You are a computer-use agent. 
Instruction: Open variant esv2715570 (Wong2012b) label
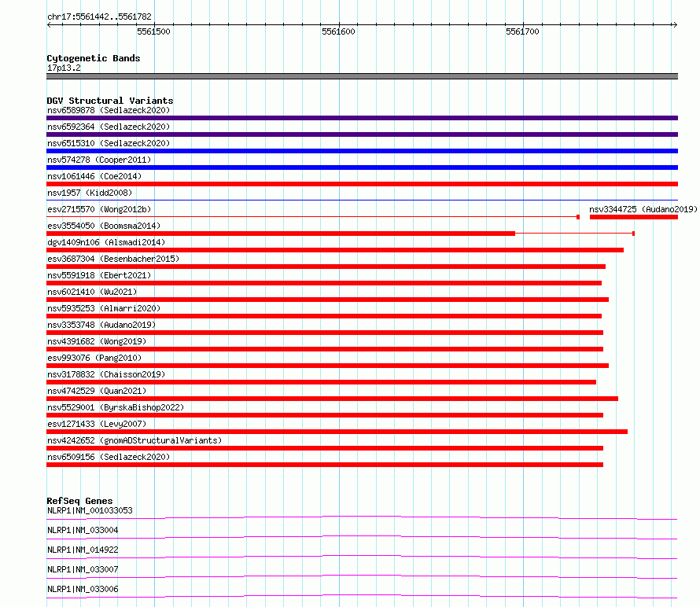[99, 209]
